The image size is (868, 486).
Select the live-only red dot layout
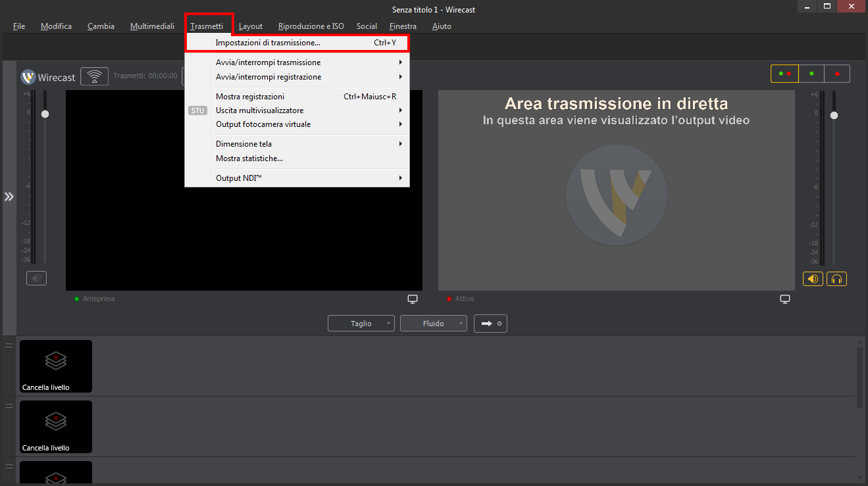click(837, 74)
